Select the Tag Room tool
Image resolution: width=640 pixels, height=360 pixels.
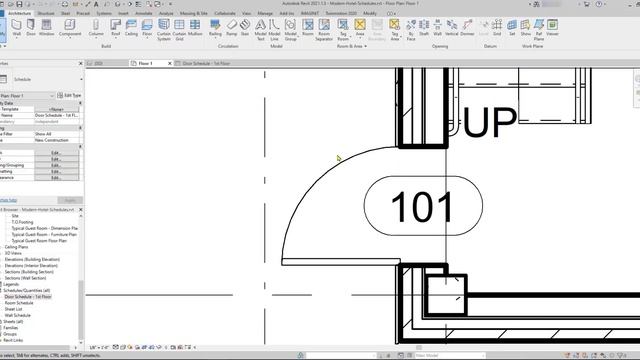pyautogui.click(x=343, y=30)
